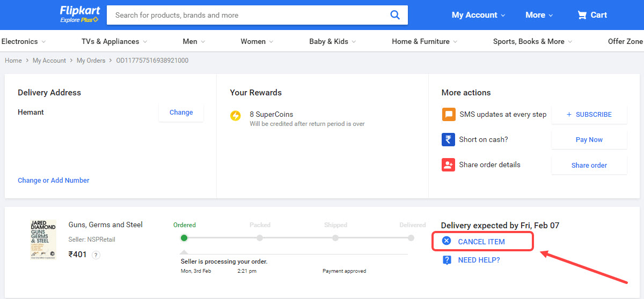Click the SuperCoins lightning icon
644x299 pixels.
(236, 115)
